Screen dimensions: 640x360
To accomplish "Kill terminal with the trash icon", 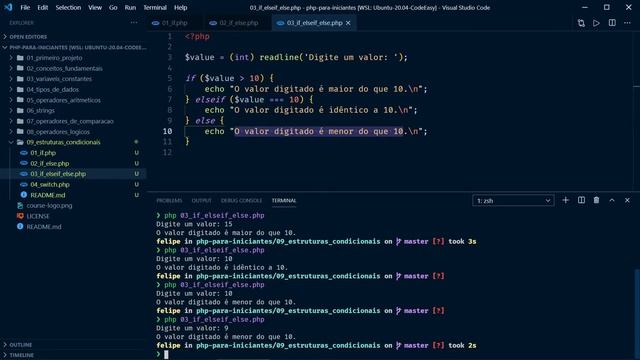I will 596,200.
